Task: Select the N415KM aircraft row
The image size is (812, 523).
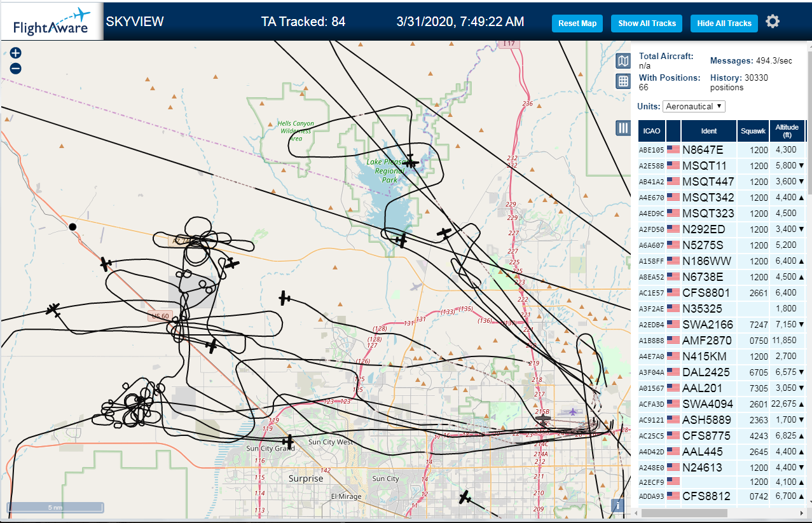Action: [722, 357]
